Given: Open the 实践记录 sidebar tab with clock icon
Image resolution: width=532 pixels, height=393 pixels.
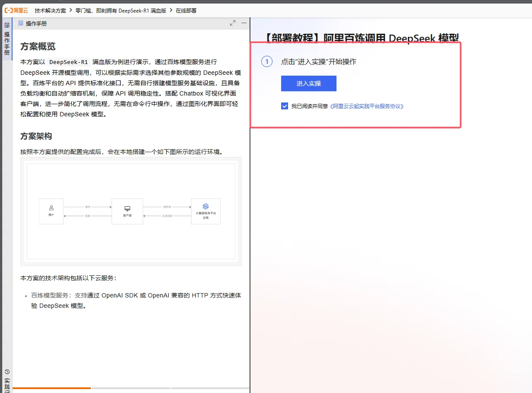Looking at the screenshot, I should click(x=6, y=380).
